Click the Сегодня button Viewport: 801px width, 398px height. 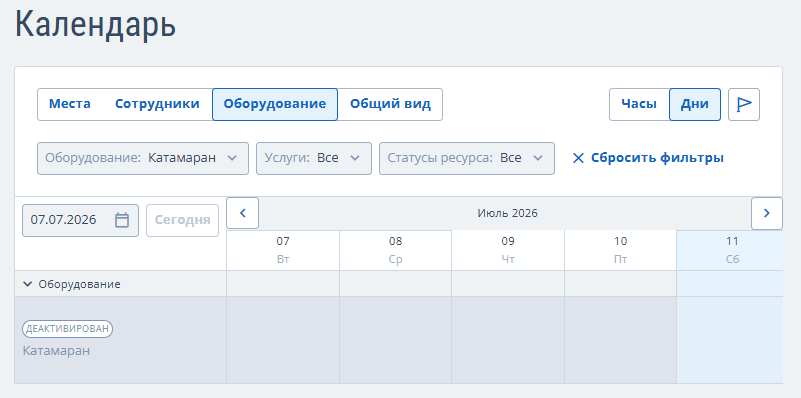pos(182,220)
